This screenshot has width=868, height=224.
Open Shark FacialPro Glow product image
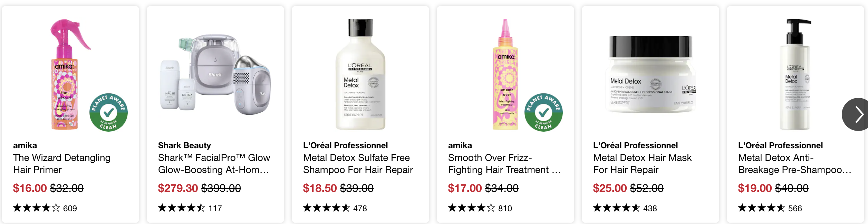(215, 74)
